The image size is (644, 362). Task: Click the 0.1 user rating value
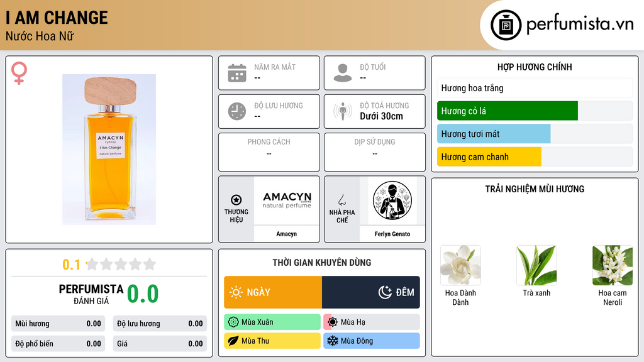72,265
